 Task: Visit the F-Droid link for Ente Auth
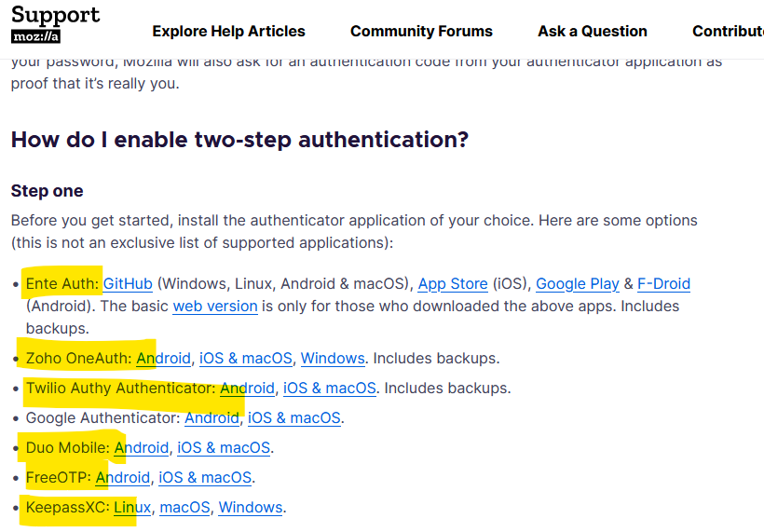(663, 283)
